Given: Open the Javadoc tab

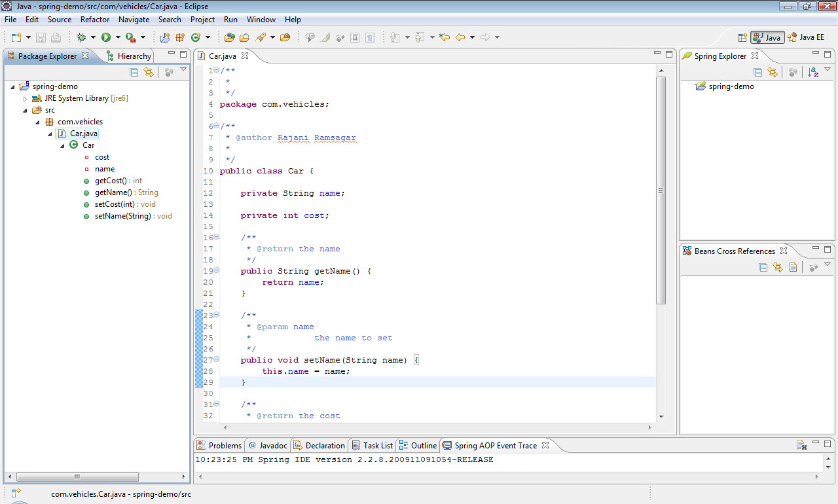Looking at the screenshot, I should click(267, 445).
